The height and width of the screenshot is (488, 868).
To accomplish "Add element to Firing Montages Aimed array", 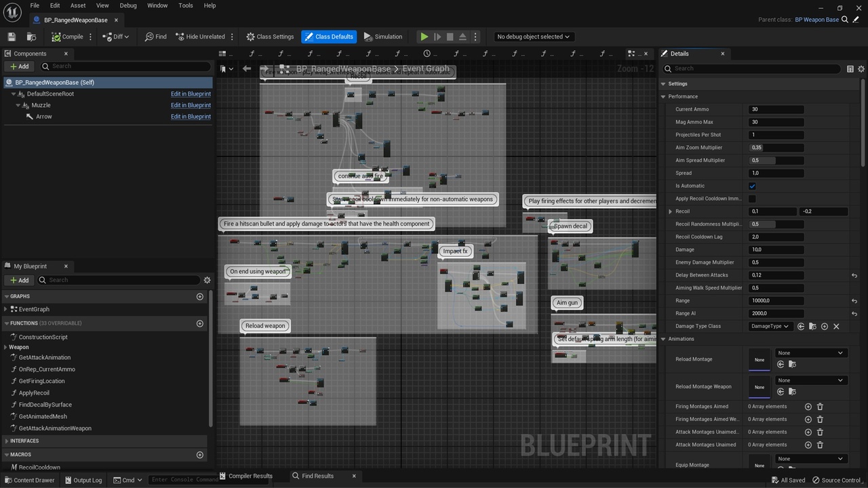I will tap(808, 407).
